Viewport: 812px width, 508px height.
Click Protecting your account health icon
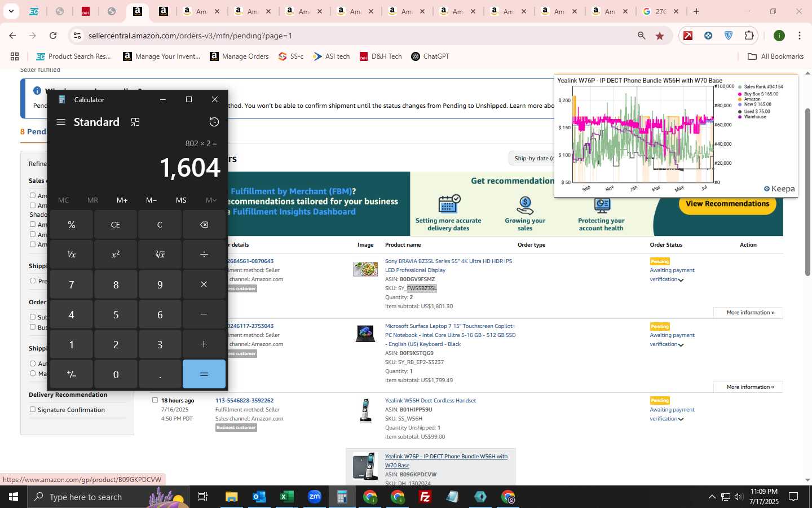coord(602,206)
